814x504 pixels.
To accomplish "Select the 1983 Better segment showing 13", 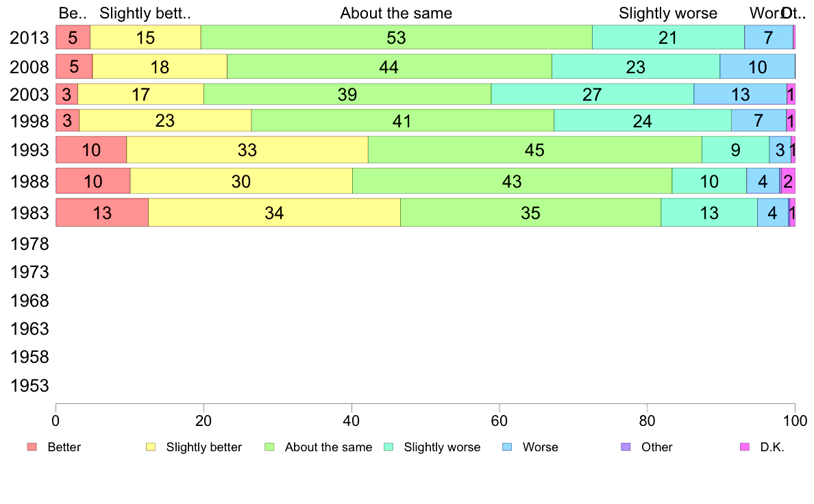I will pyautogui.click(x=102, y=212).
